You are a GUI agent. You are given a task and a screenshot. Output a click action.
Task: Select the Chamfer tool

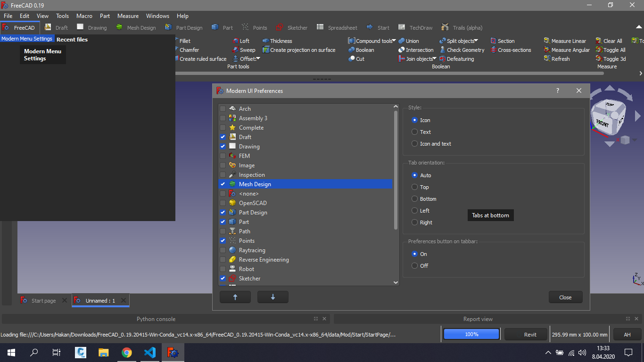tap(187, 50)
